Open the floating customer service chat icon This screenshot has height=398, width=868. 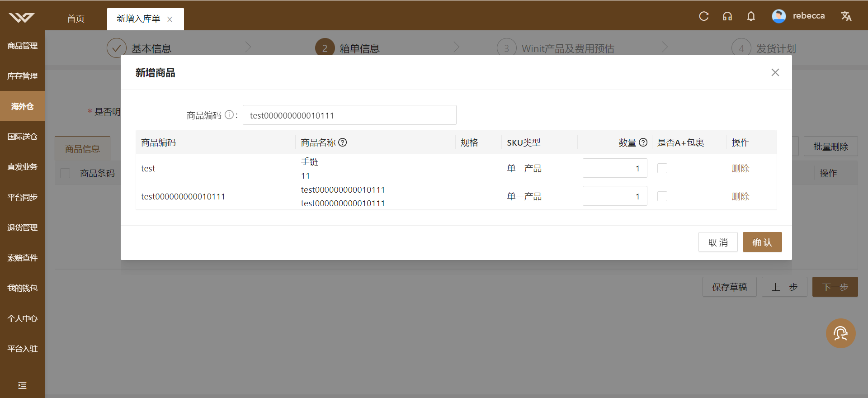tap(840, 333)
